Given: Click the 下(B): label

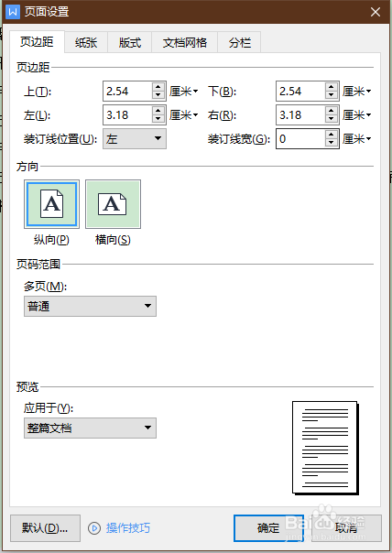Looking at the screenshot, I should click(x=222, y=92).
